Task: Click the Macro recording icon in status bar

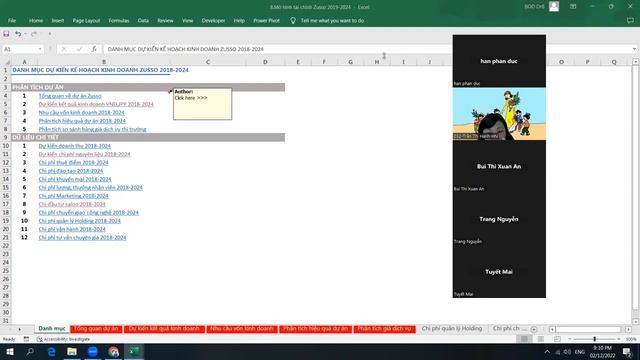Action: [26, 339]
